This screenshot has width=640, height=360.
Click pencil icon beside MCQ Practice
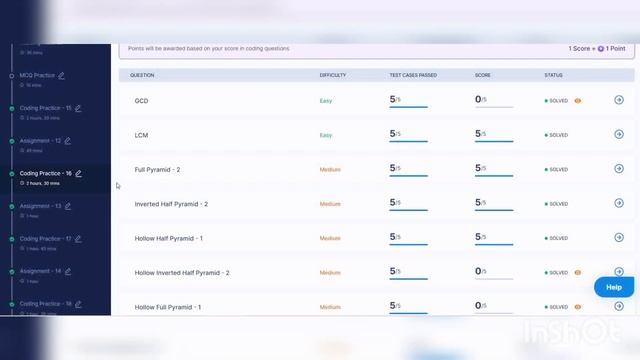pyautogui.click(x=61, y=76)
